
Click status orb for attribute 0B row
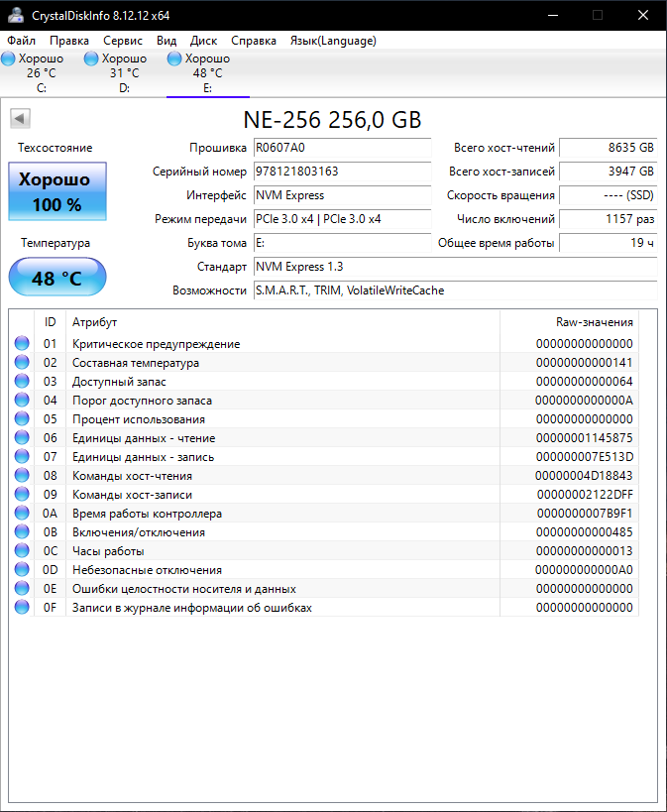tap(22, 531)
